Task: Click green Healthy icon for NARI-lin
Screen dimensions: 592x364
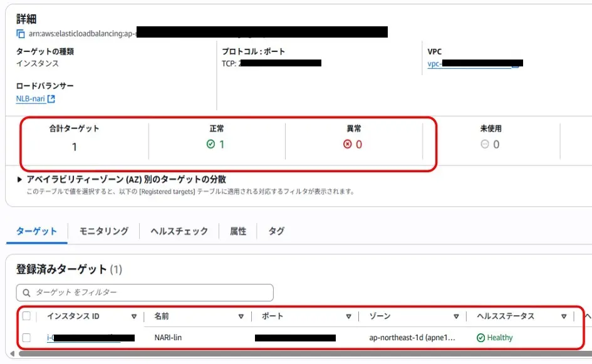Action: tap(480, 337)
